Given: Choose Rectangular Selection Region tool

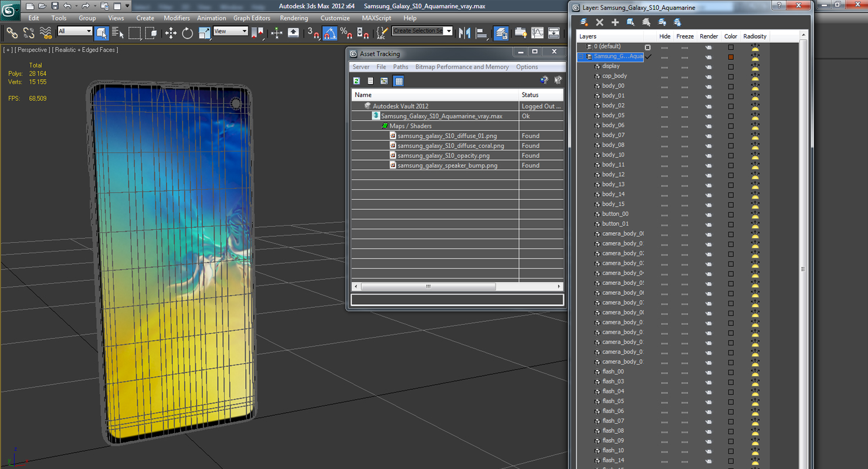Looking at the screenshot, I should [134, 33].
